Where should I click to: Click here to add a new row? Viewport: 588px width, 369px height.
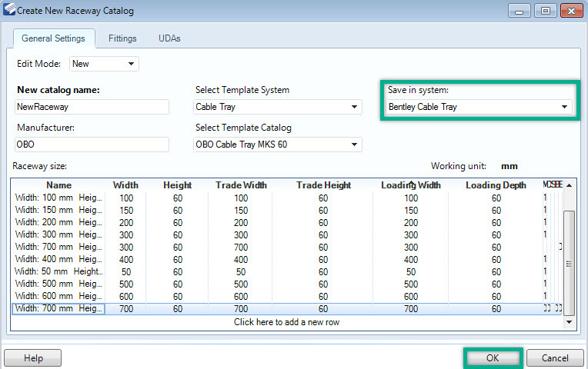click(x=286, y=322)
